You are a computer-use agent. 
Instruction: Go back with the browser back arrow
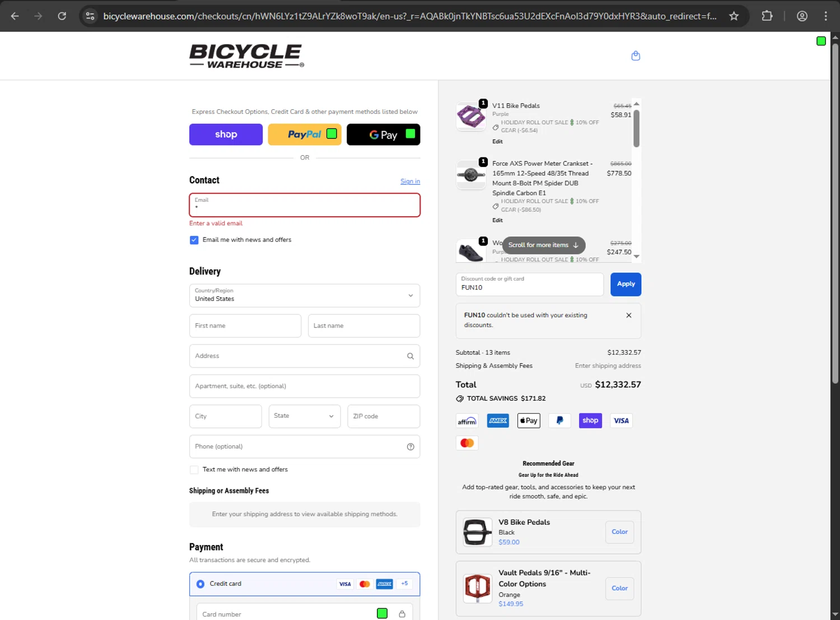(x=15, y=16)
